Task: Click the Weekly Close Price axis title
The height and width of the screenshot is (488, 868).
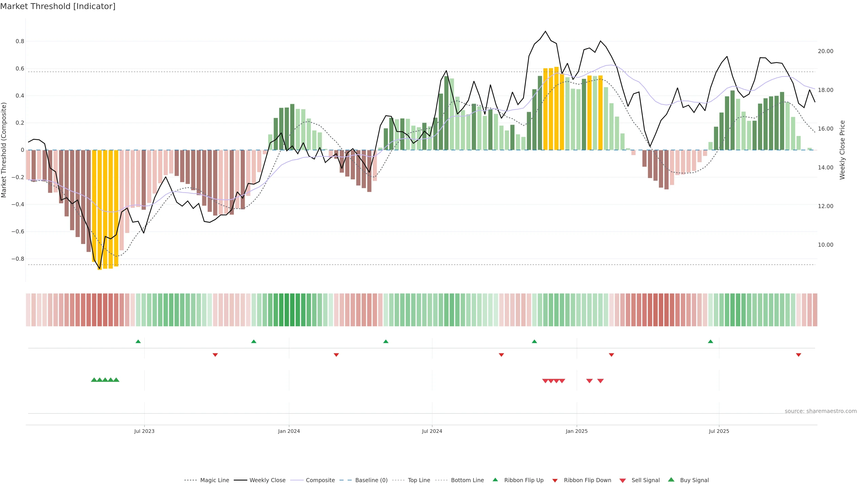Action: [x=842, y=150]
